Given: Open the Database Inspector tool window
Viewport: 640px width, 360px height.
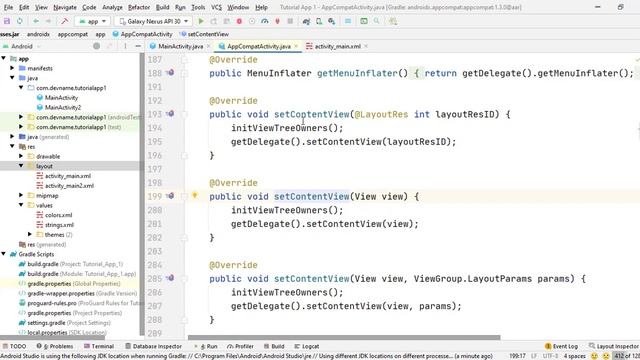Looking at the screenshot, I should click(153, 346).
